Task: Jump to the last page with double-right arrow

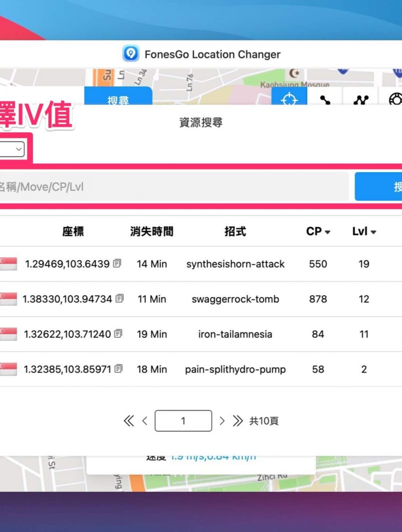Action: pyautogui.click(x=238, y=421)
